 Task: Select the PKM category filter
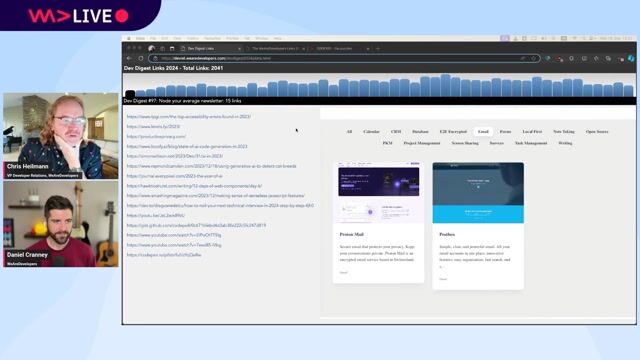click(x=387, y=143)
